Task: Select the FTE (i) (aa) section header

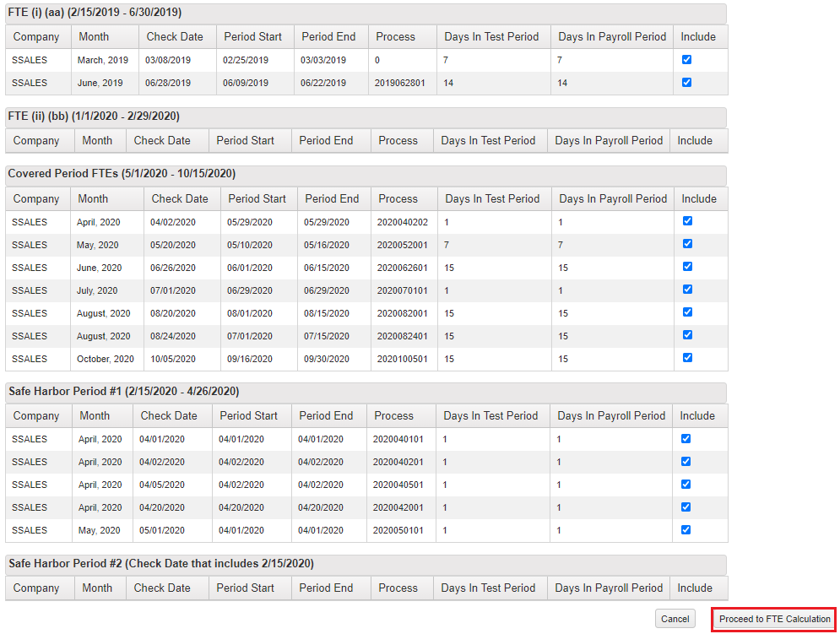Action: (366, 13)
